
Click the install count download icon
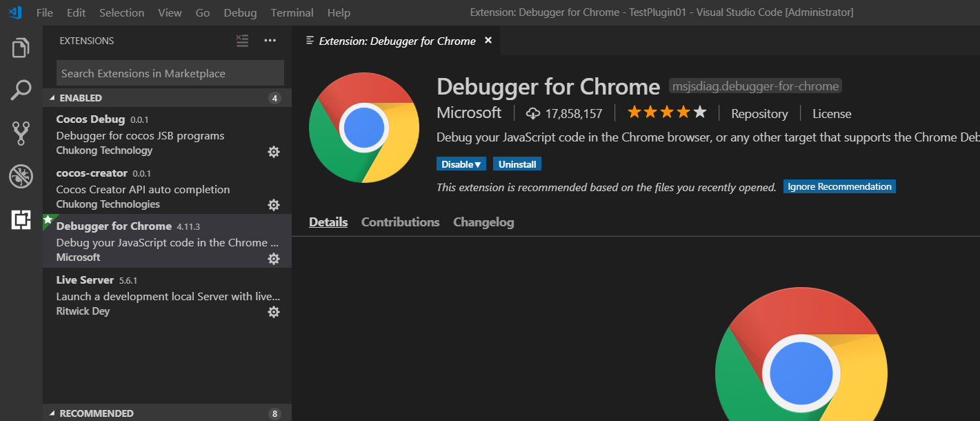tap(533, 113)
